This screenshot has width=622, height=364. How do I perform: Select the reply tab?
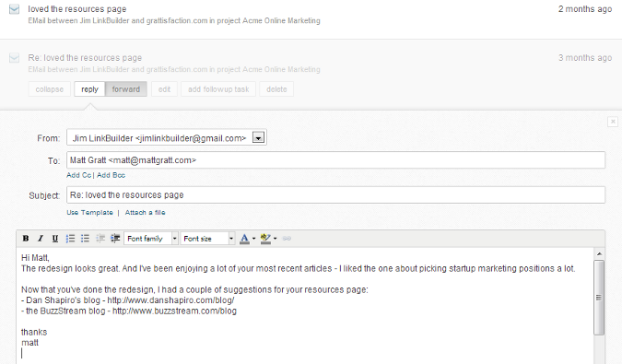[x=89, y=89]
